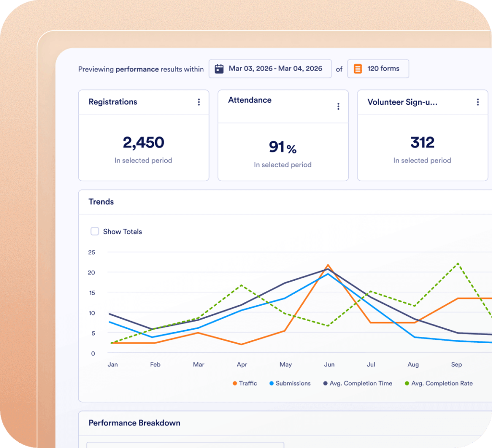Toggle the Avg. Completion Rate legend series
Image resolution: width=492 pixels, height=448 pixels.
point(439,383)
